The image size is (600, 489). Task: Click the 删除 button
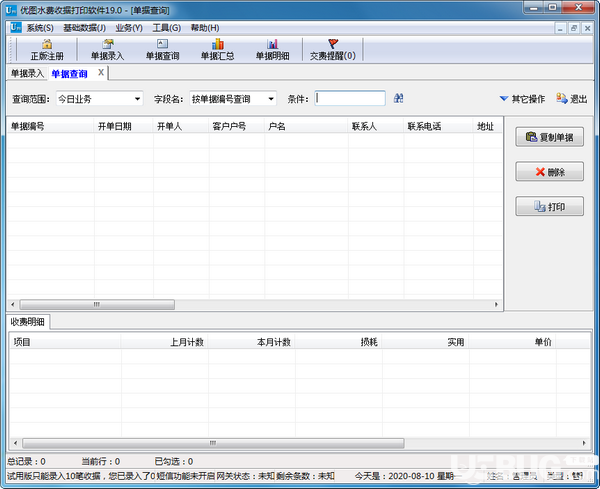[549, 172]
